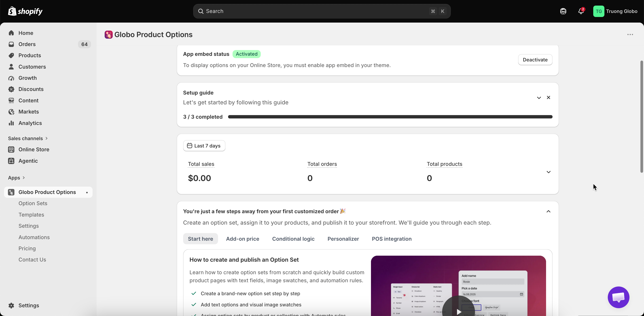Click the setup guide progress bar

390,117
